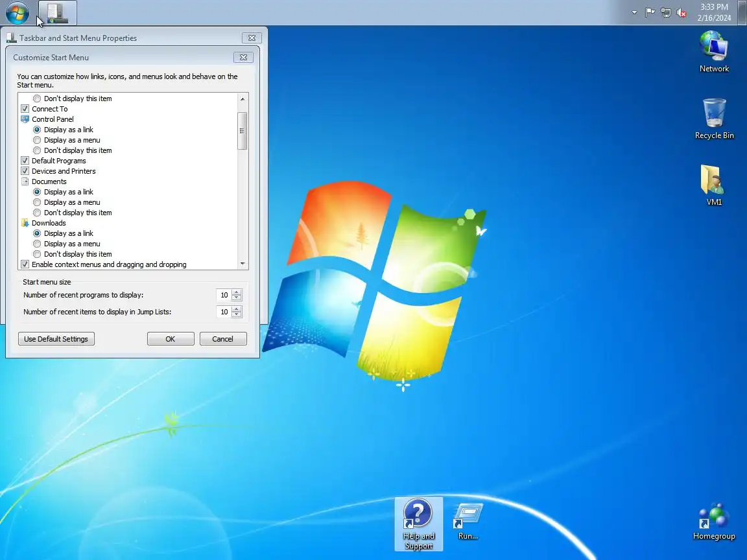Click the list scroll up arrow
This screenshot has height=560, width=747.
pyautogui.click(x=243, y=99)
